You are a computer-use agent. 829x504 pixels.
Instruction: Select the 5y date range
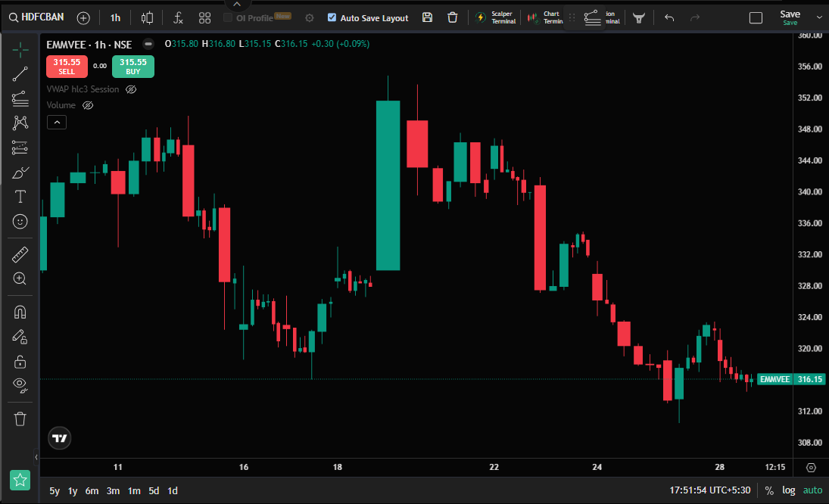point(55,491)
